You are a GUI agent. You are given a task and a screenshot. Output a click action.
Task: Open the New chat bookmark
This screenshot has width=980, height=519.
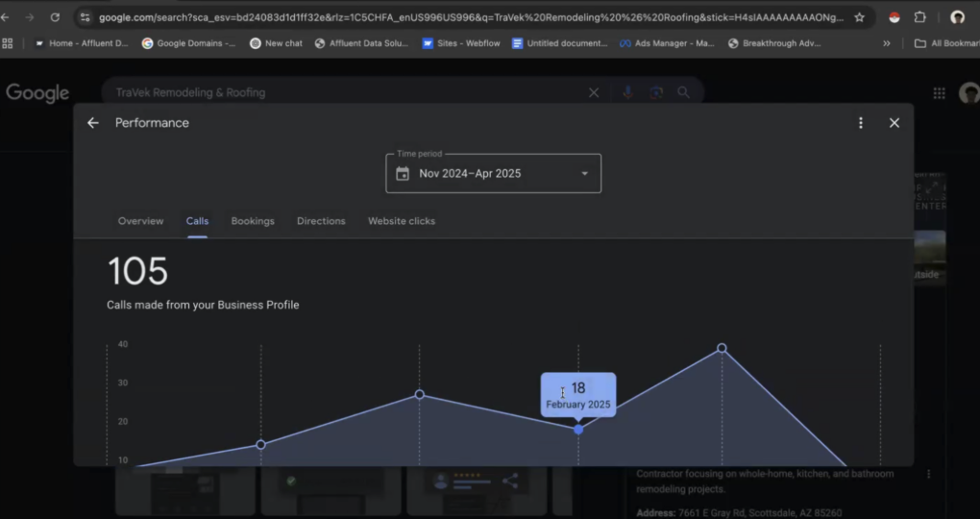276,43
